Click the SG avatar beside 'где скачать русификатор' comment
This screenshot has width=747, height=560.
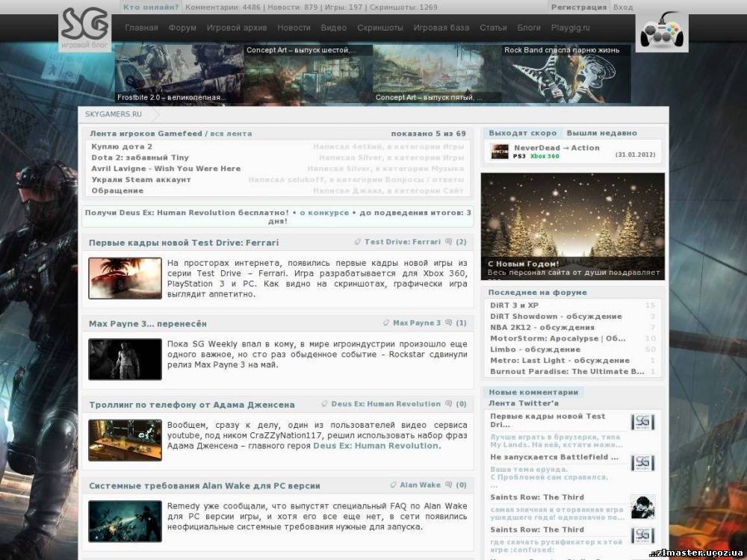point(642,535)
